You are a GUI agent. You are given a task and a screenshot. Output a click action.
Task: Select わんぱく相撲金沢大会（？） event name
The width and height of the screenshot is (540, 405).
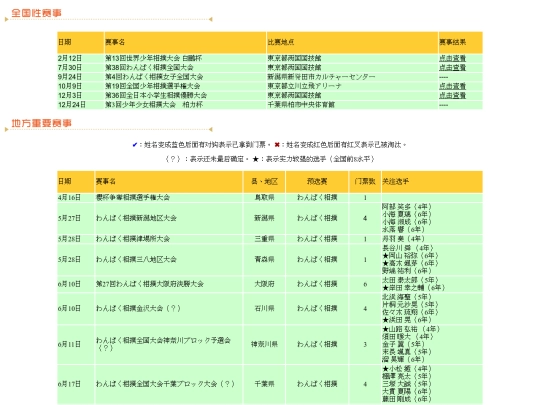click(x=138, y=309)
